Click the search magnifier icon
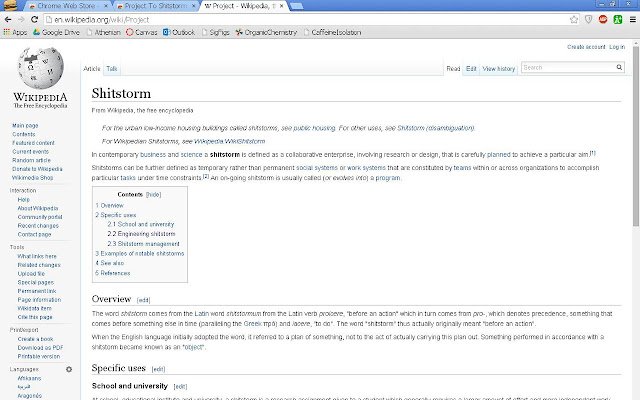 (x=619, y=67)
